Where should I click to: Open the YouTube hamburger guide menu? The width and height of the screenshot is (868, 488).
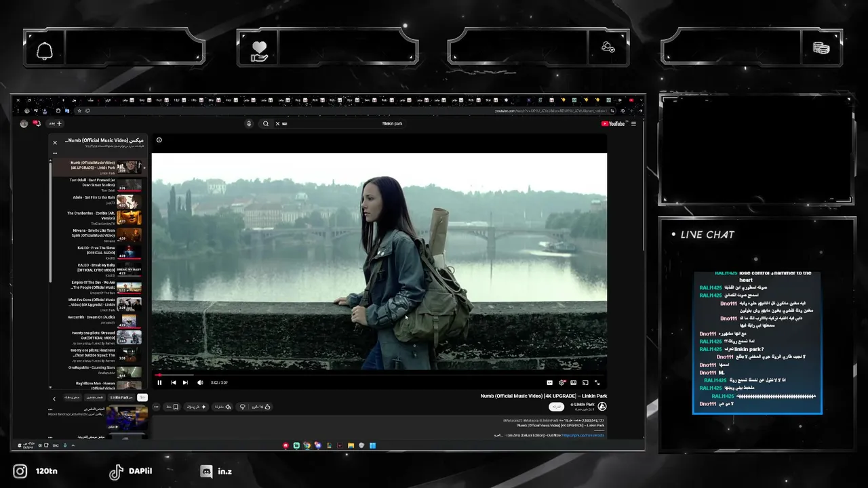[x=633, y=123]
